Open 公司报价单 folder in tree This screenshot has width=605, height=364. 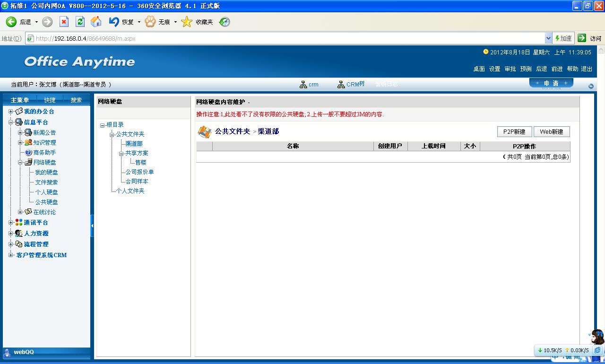(x=139, y=172)
